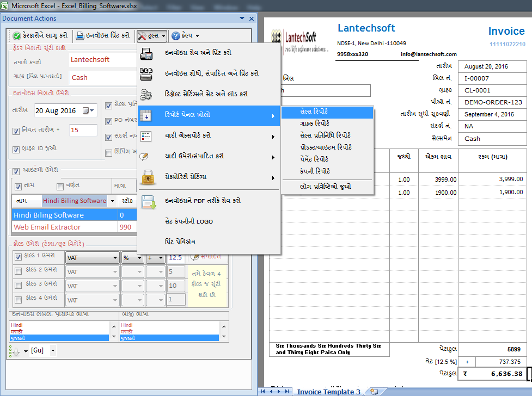The width and height of the screenshot is (532, 396).
Task: Select the customer report submenu item
Action: click(327, 123)
